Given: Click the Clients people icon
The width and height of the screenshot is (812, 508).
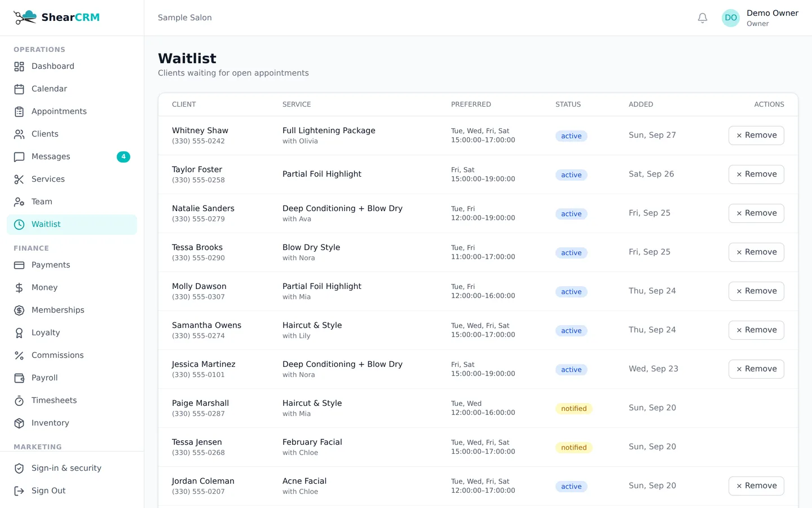Looking at the screenshot, I should click(19, 134).
